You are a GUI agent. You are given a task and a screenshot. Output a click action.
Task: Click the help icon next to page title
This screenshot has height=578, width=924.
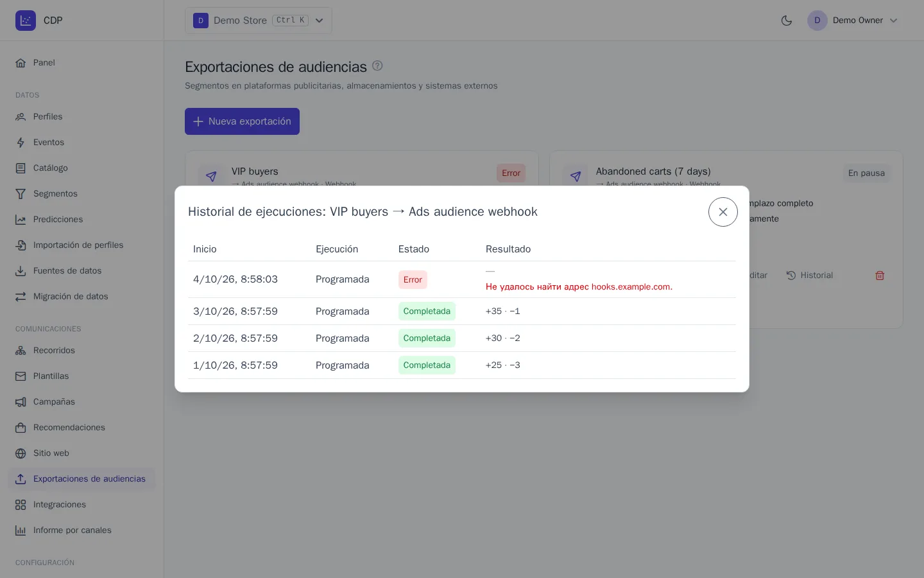click(377, 66)
